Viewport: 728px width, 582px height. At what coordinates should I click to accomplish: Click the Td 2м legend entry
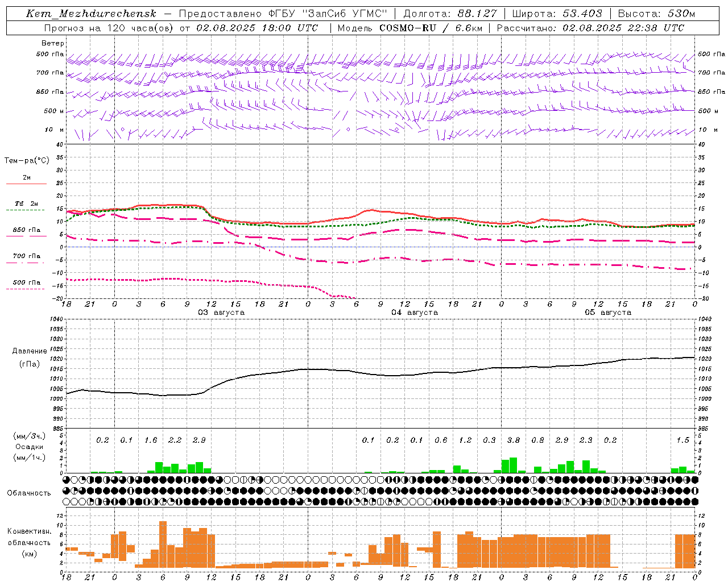point(27,203)
